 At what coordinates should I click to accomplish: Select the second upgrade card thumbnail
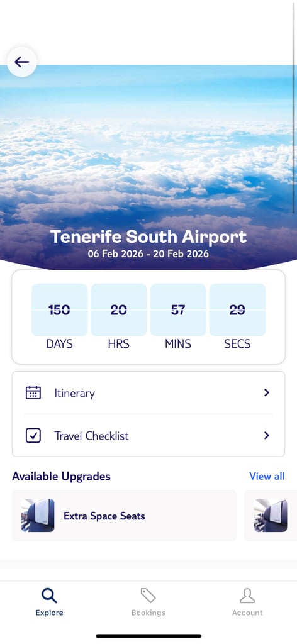point(271,516)
